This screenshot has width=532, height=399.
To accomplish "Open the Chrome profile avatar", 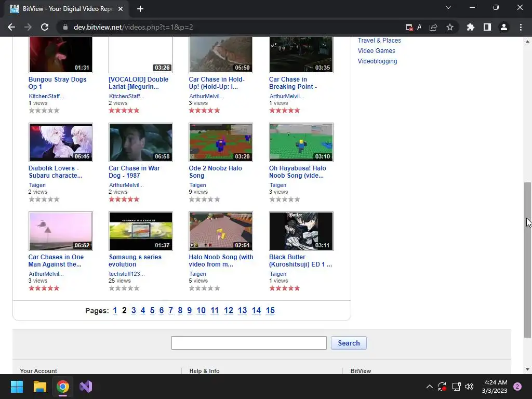I will point(503,27).
